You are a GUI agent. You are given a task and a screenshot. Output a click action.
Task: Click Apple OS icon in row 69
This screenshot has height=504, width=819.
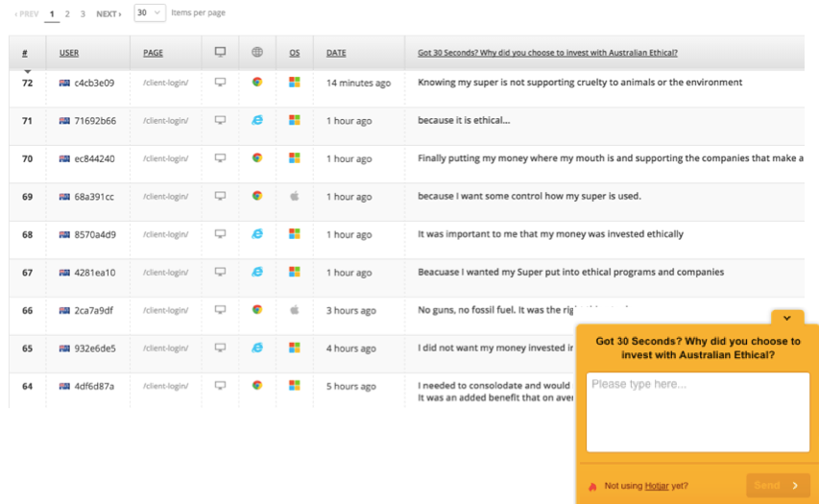(x=295, y=196)
